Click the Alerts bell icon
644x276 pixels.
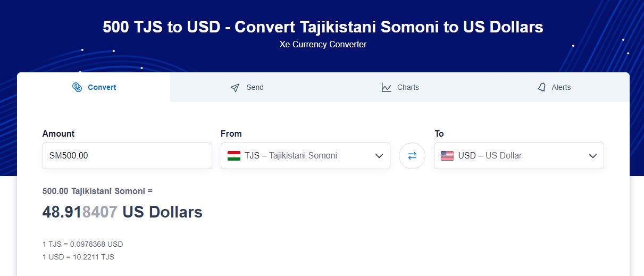coord(542,87)
